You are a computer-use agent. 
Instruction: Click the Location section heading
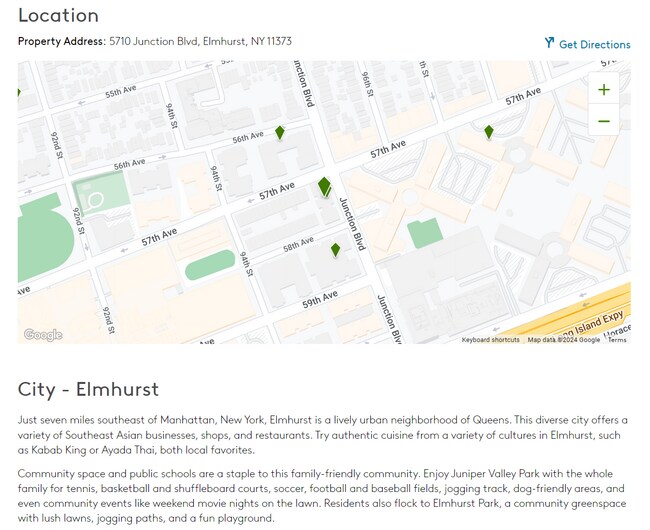pos(58,15)
